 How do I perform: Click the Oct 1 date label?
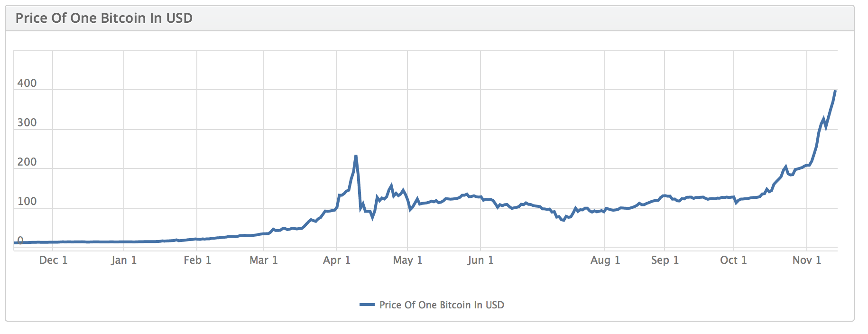[733, 260]
